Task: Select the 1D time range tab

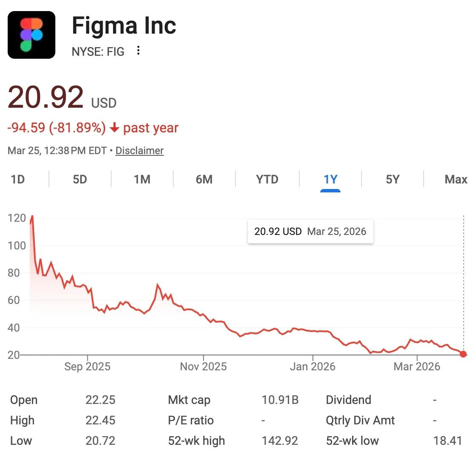Action: pyautogui.click(x=18, y=179)
